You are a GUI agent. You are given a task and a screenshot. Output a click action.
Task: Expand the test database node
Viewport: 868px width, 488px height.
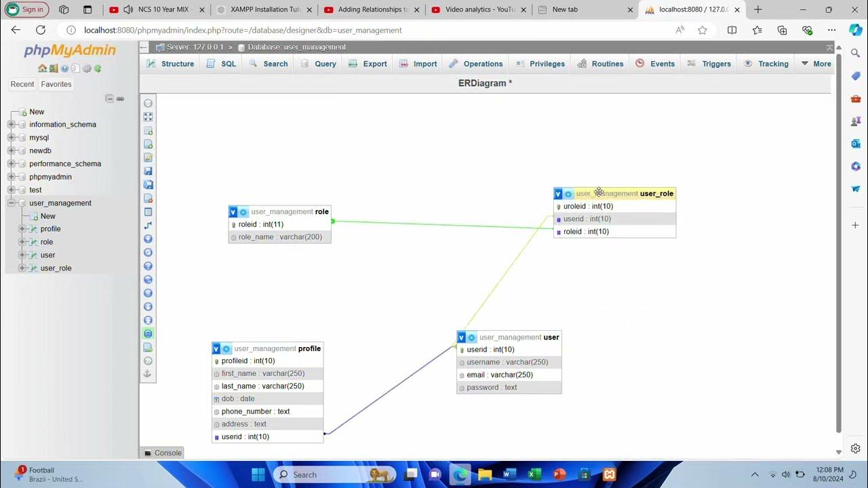(x=11, y=190)
